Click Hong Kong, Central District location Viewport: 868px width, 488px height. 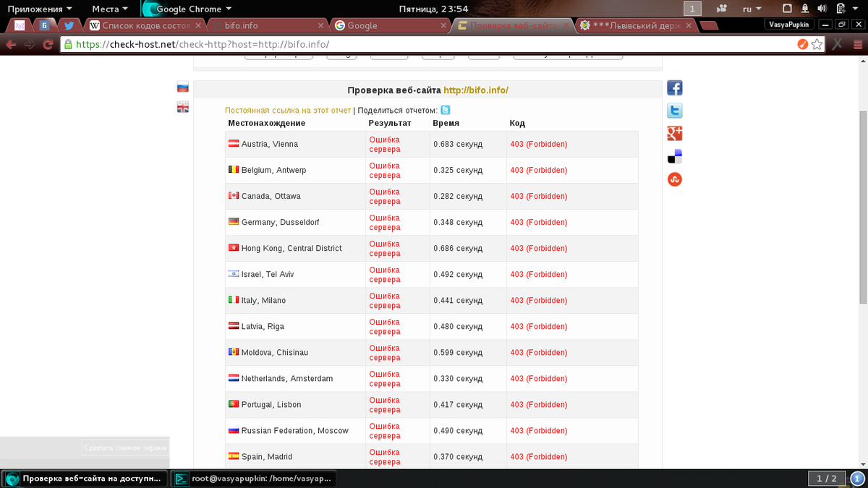(292, 249)
